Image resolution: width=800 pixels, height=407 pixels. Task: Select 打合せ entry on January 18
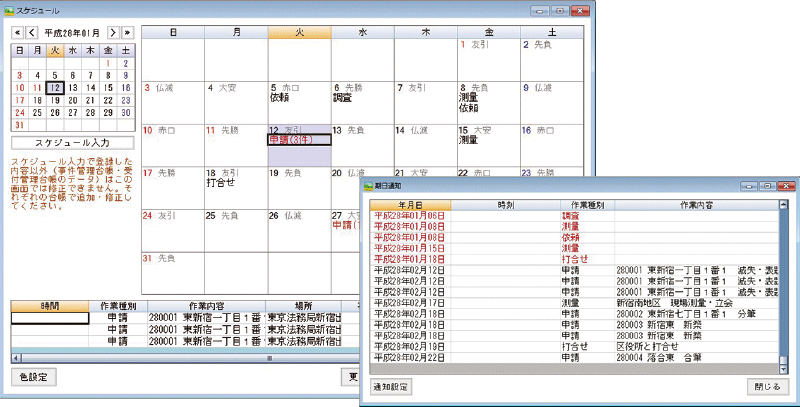click(x=220, y=183)
